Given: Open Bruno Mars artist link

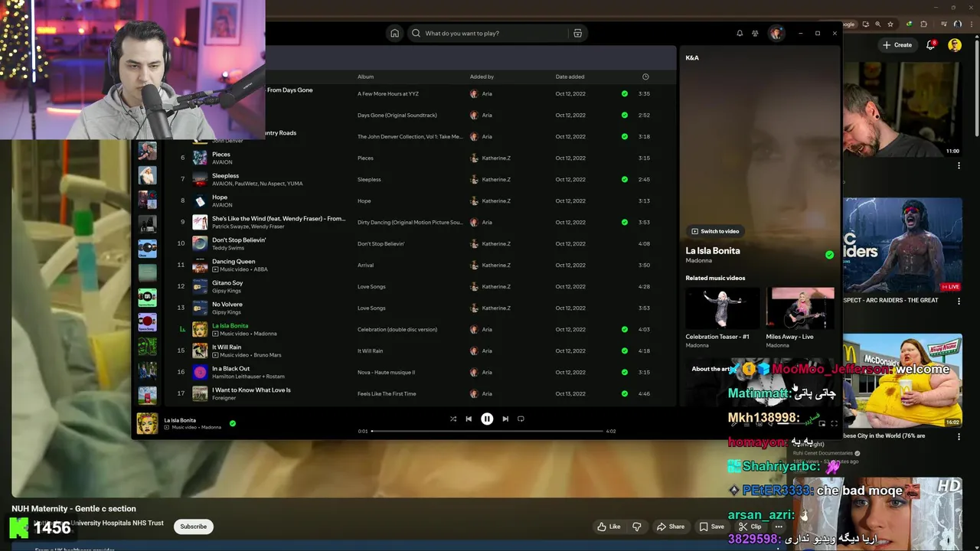Looking at the screenshot, I should pos(267,355).
